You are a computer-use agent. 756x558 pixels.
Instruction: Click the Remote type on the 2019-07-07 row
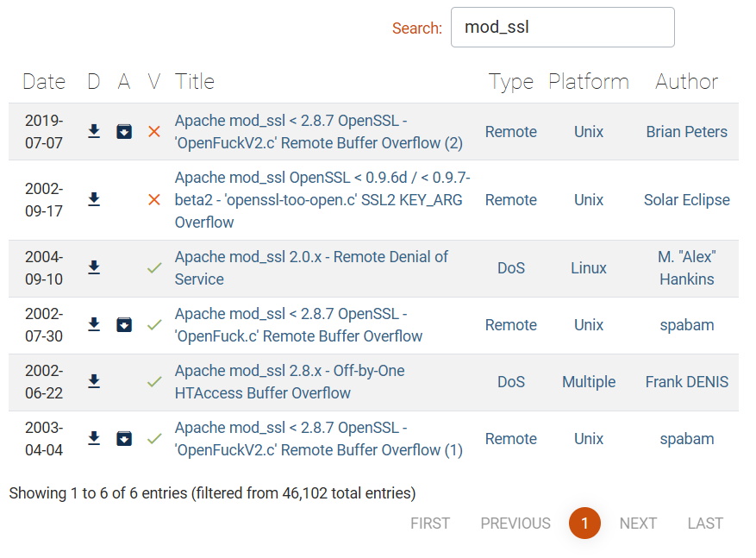(x=511, y=132)
